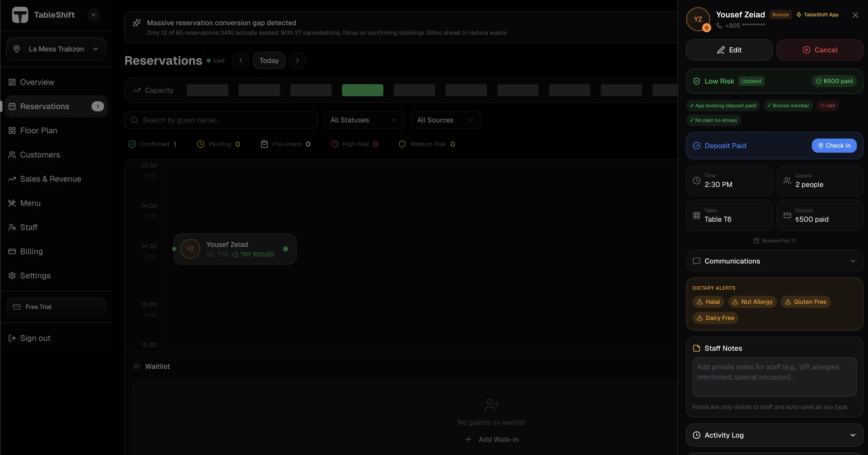Go to next day arrow

tap(297, 61)
